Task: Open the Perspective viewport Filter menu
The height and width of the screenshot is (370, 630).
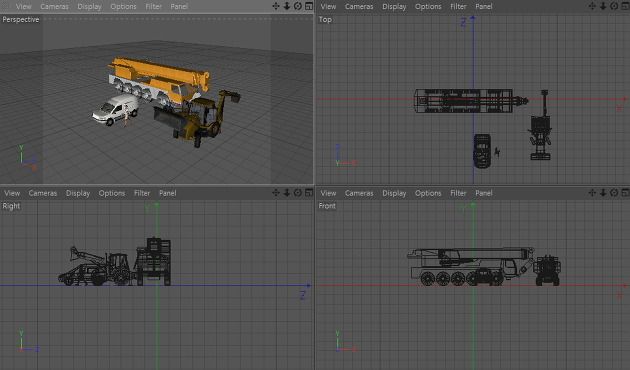Action: (x=153, y=6)
